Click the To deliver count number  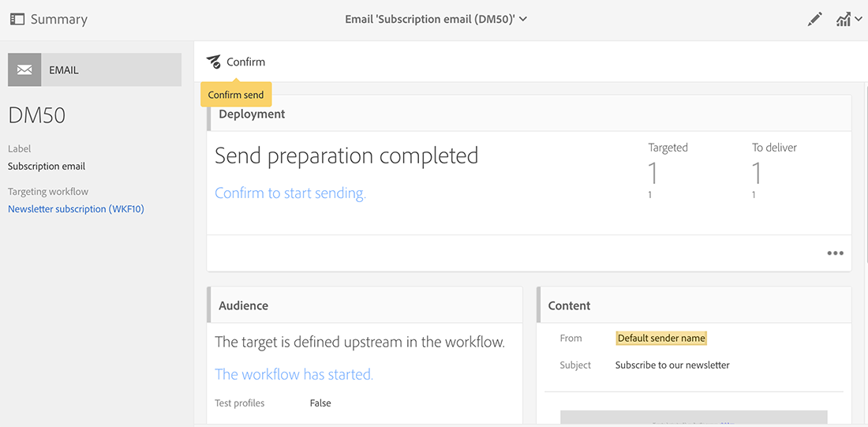[756, 172]
